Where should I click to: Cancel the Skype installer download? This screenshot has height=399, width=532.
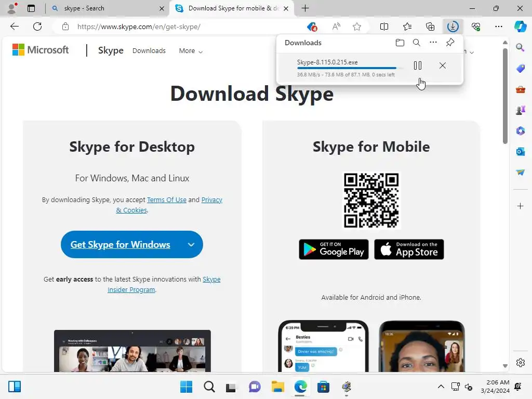[443, 65]
